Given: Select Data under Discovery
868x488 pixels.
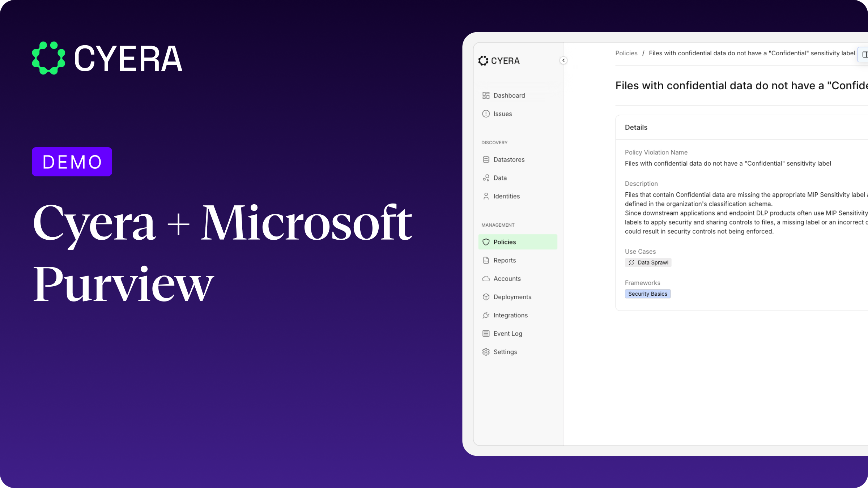Looking at the screenshot, I should coord(518,178).
